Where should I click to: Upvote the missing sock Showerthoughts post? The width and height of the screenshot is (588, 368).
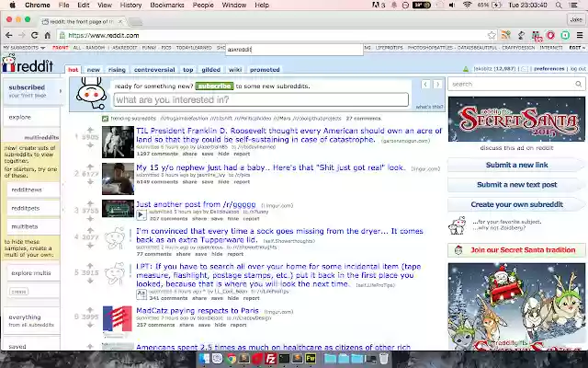90,230
